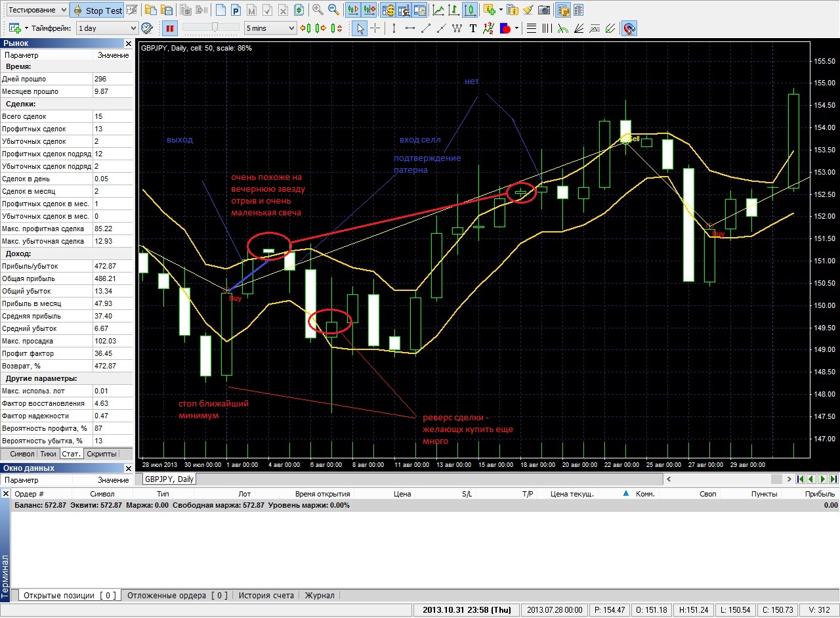This screenshot has height=618, width=840.
Task: Switch chart to candlestick mode
Action: 471,10
